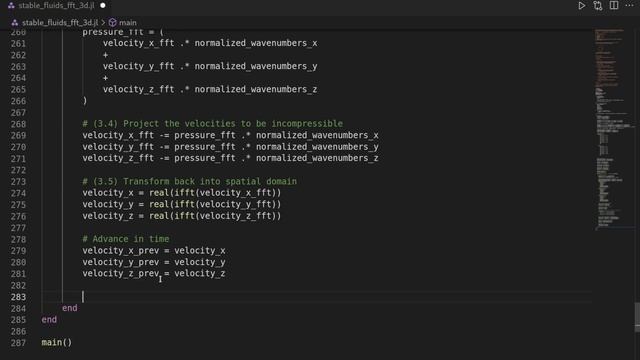This screenshot has width=640, height=360.
Task: Click 'velocity_x_prev' on line 279
Action: (x=121, y=251)
